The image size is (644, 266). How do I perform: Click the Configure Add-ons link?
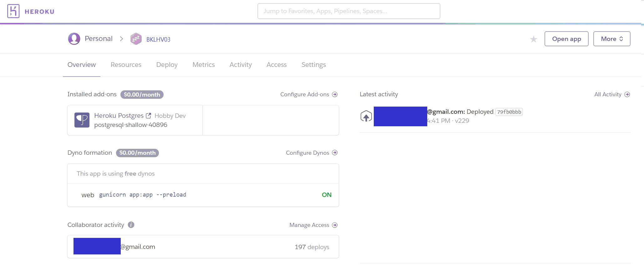[x=305, y=94]
